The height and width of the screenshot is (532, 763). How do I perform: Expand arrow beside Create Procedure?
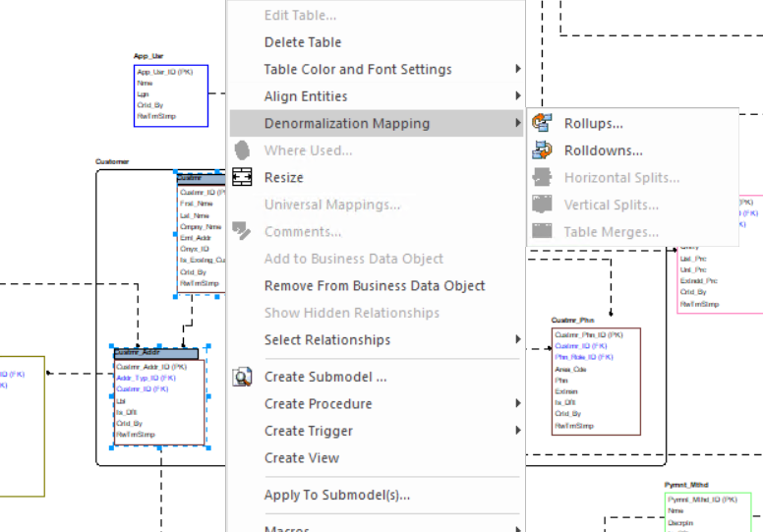[518, 403]
